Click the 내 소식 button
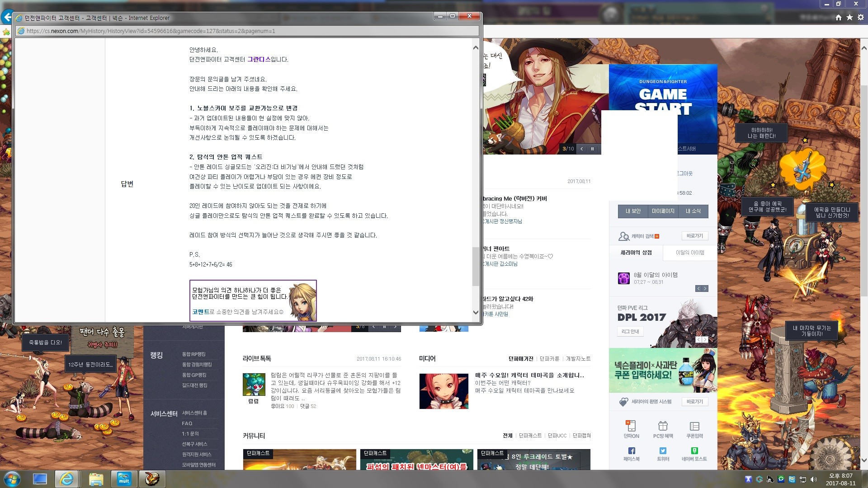Screen dimensions: 868x488 pyautogui.click(x=693, y=211)
